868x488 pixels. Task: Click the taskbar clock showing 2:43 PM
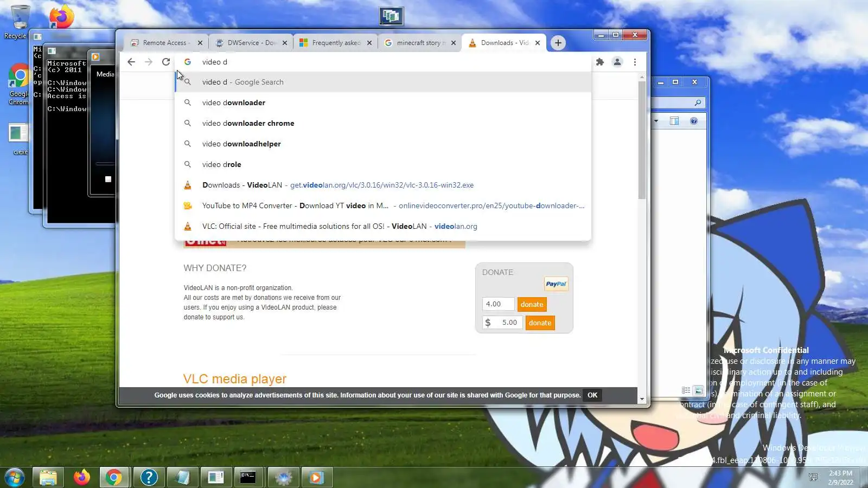pos(840,477)
